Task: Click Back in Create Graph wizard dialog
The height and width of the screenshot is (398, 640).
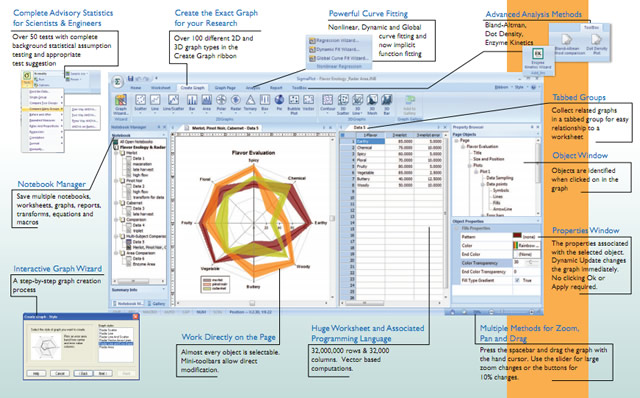Action: pos(83,374)
